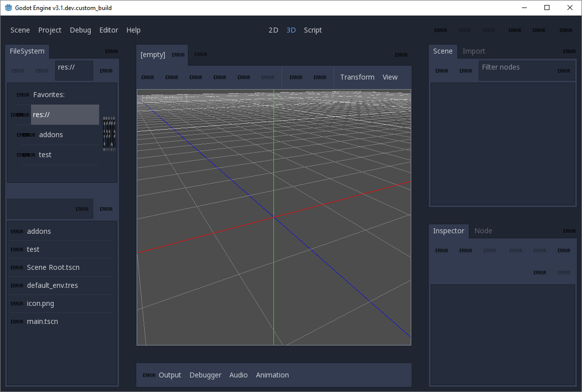This screenshot has height=392, width=582.
Task: Open the Transform menu
Action: coord(357,77)
